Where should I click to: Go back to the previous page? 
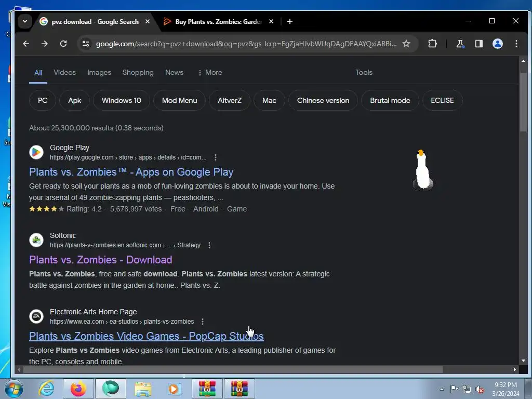(x=26, y=44)
